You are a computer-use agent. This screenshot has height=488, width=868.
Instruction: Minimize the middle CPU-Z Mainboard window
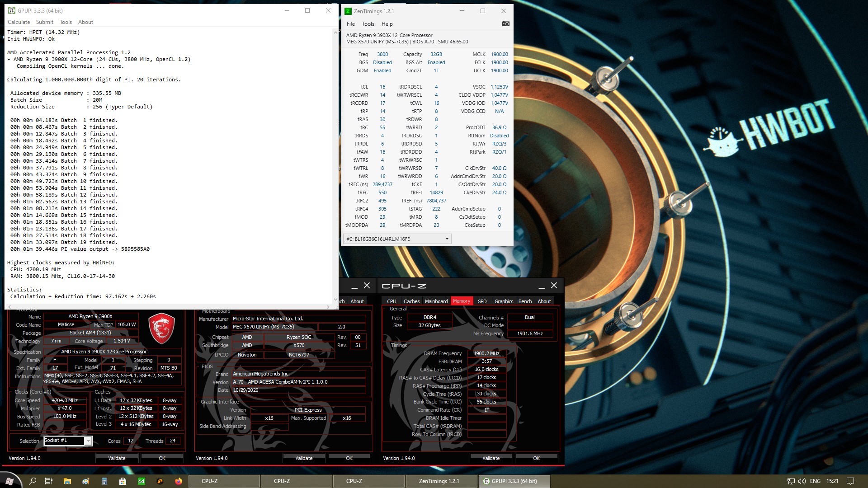(x=354, y=286)
